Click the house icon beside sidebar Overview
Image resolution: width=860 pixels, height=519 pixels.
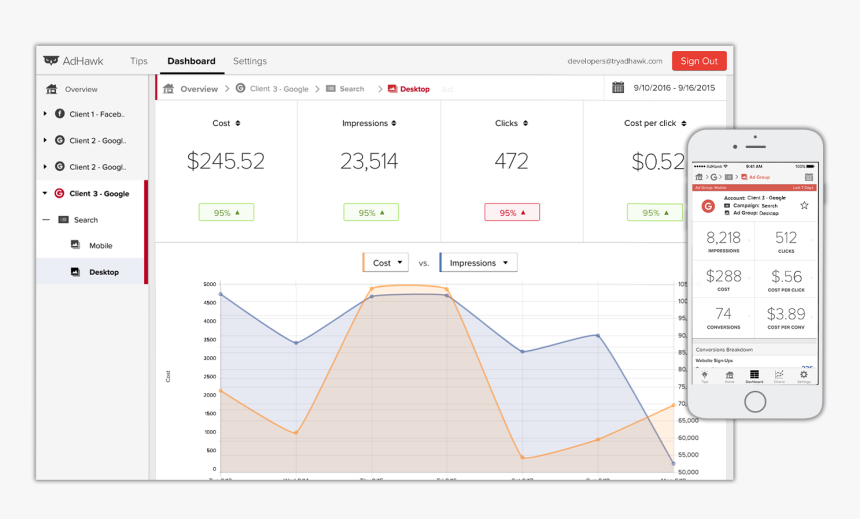point(52,89)
